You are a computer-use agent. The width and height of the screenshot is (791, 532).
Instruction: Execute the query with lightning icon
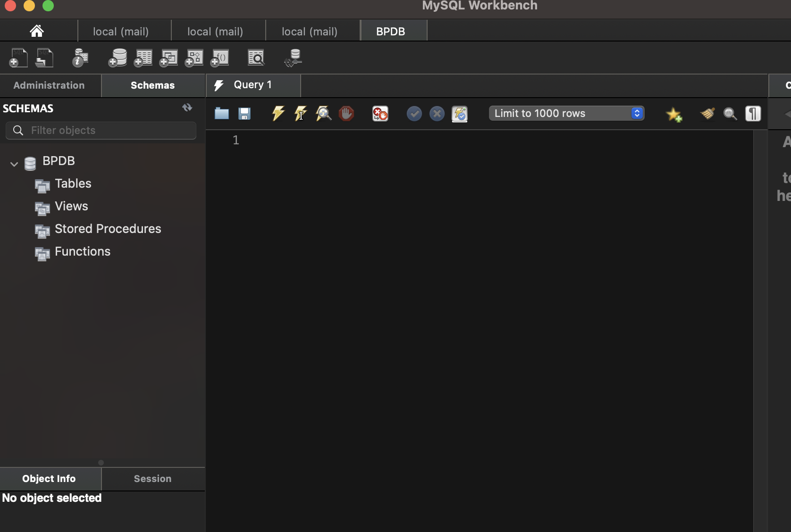pos(278,114)
